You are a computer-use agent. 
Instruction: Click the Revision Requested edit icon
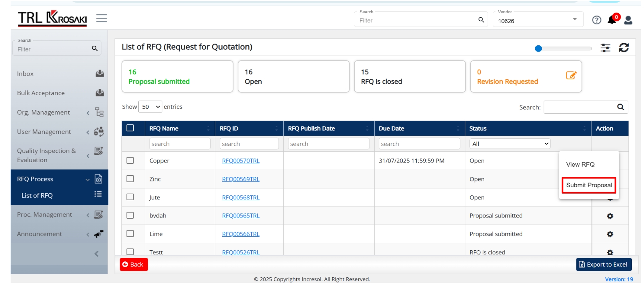[x=571, y=76]
